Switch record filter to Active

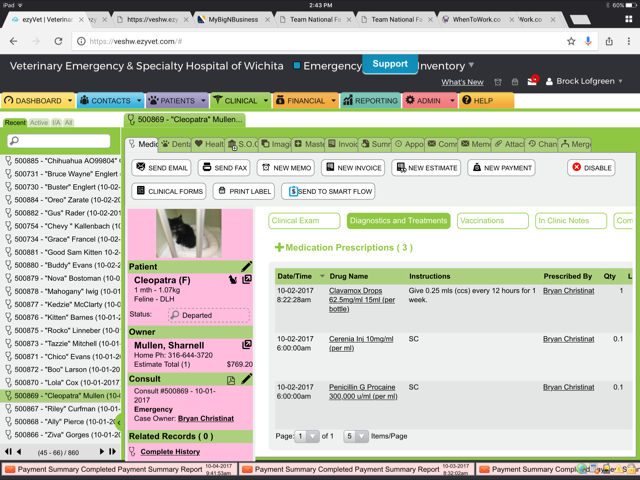point(38,123)
